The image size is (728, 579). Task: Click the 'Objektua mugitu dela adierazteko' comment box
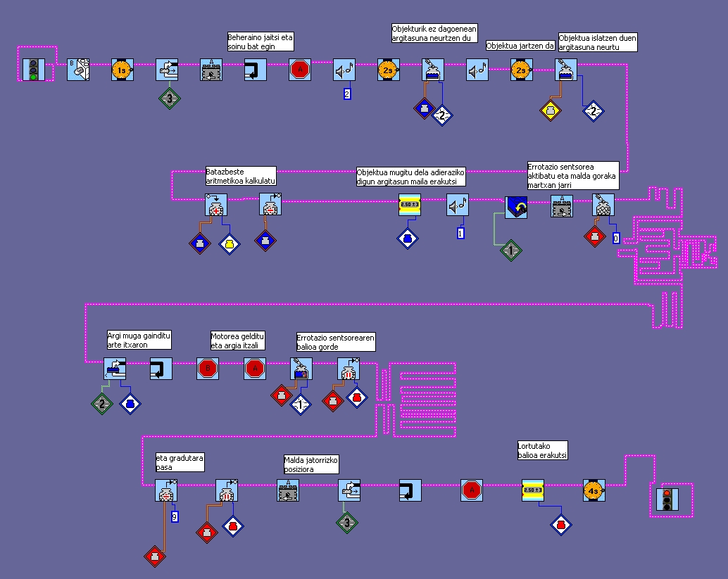coord(411,177)
